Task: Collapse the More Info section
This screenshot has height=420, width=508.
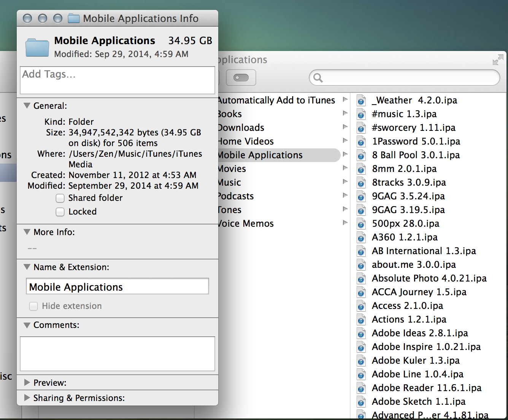Action: click(x=27, y=232)
